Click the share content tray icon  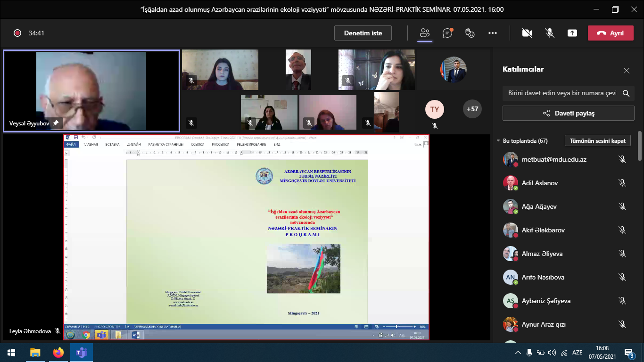[x=572, y=33]
